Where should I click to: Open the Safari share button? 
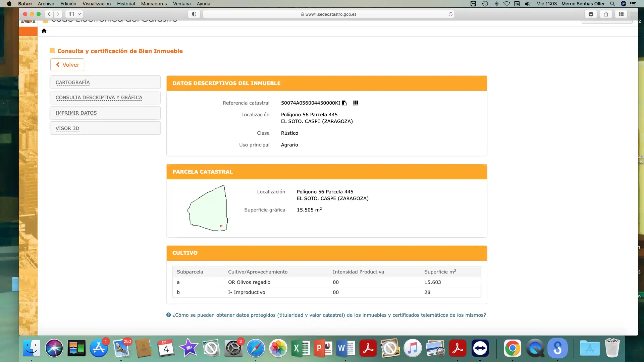click(x=606, y=14)
